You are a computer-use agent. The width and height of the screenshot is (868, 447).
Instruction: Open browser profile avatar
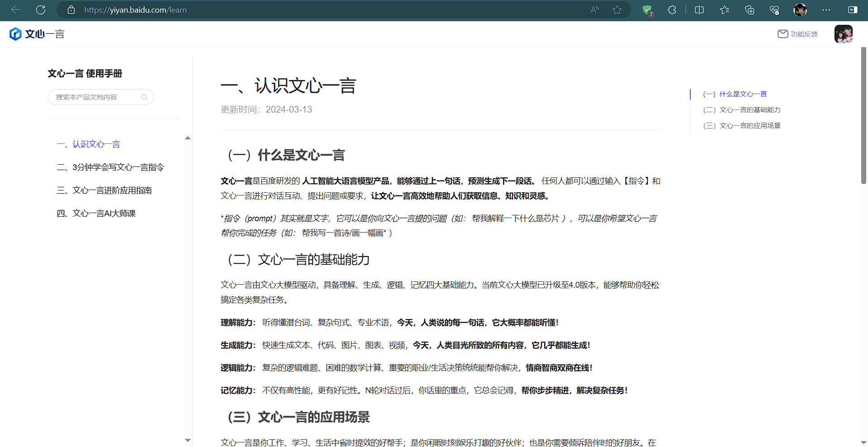pyautogui.click(x=800, y=10)
